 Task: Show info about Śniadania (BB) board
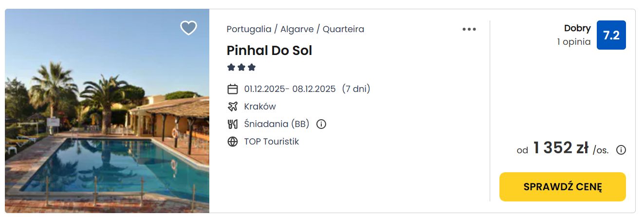pyautogui.click(x=321, y=124)
